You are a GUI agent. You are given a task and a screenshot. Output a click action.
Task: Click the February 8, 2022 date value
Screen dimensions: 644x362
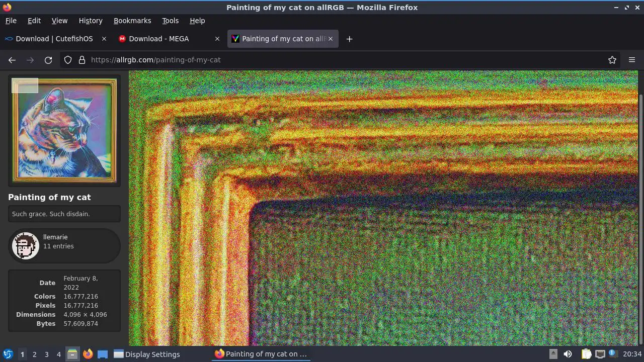(x=80, y=283)
